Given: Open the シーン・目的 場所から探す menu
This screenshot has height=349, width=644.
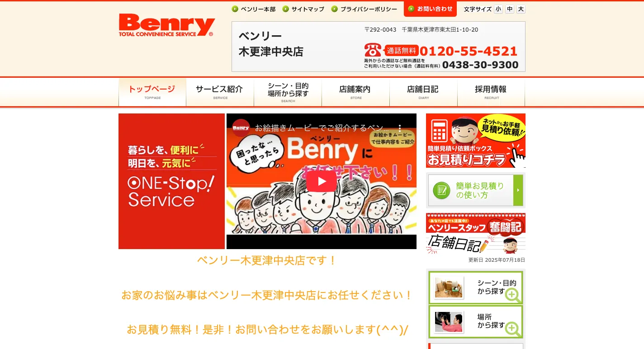Looking at the screenshot, I should tap(288, 92).
